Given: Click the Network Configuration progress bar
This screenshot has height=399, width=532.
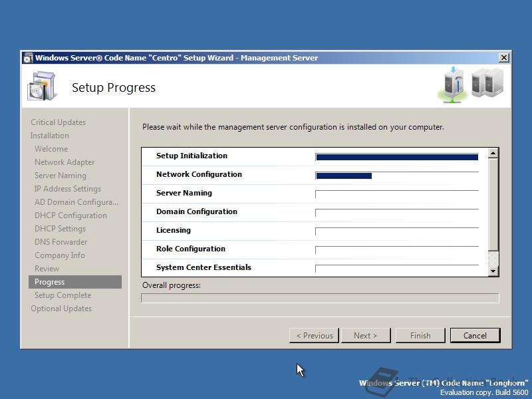Looking at the screenshot, I should click(397, 176).
